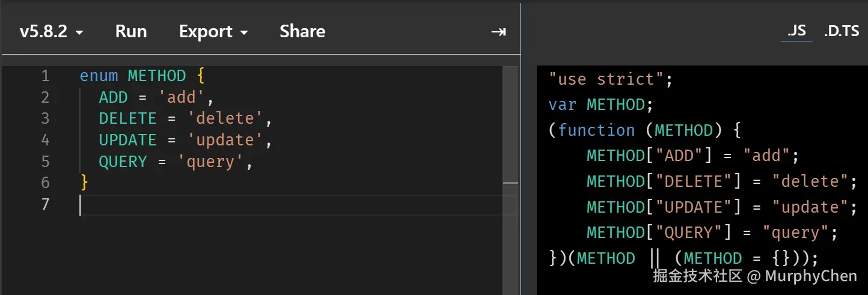
Task: Switch to the .D.TS output tab
Action: click(842, 31)
